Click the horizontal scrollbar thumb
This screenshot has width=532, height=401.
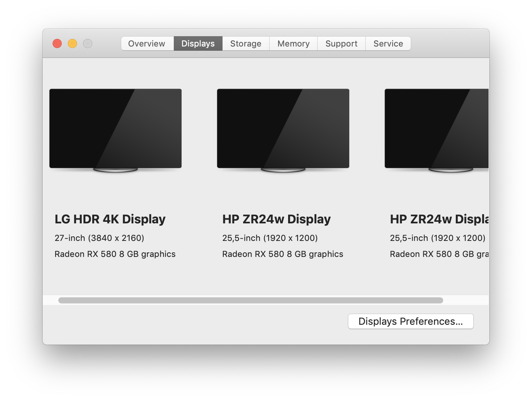coord(251,300)
